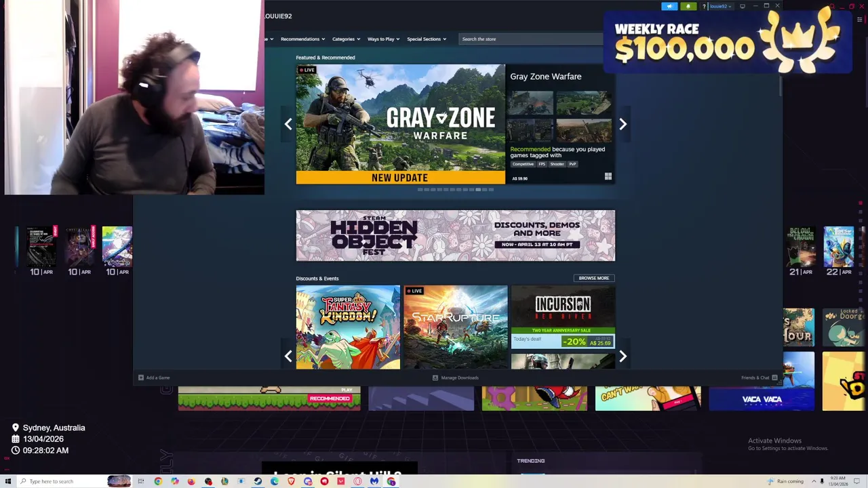868x488 pixels.
Task: Click the taskbar clock and date
Action: [x=838, y=481]
